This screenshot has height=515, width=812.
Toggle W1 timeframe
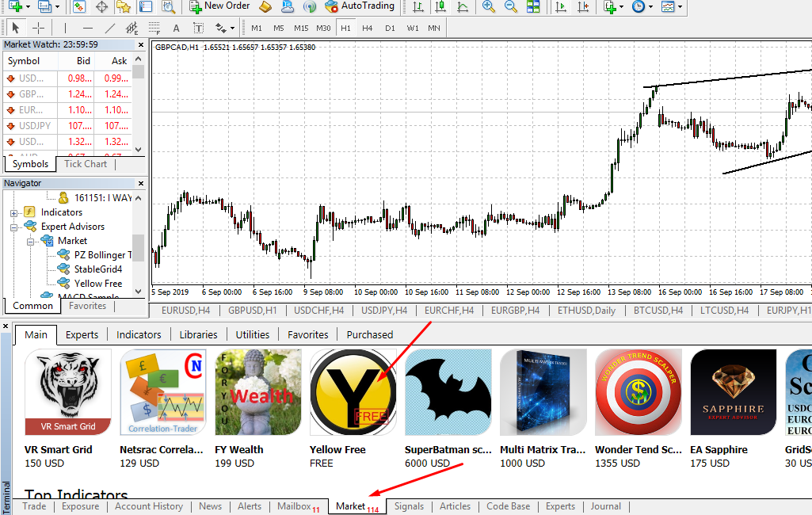(x=412, y=28)
